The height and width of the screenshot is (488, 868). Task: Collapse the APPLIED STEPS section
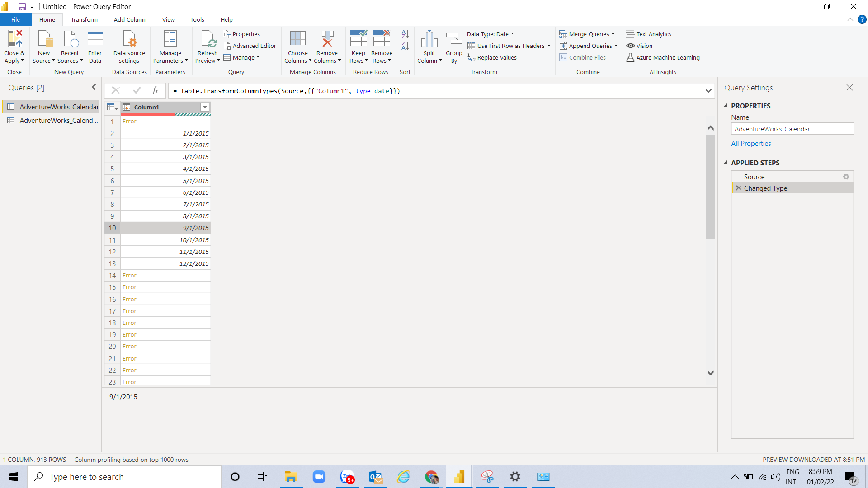[726, 163]
